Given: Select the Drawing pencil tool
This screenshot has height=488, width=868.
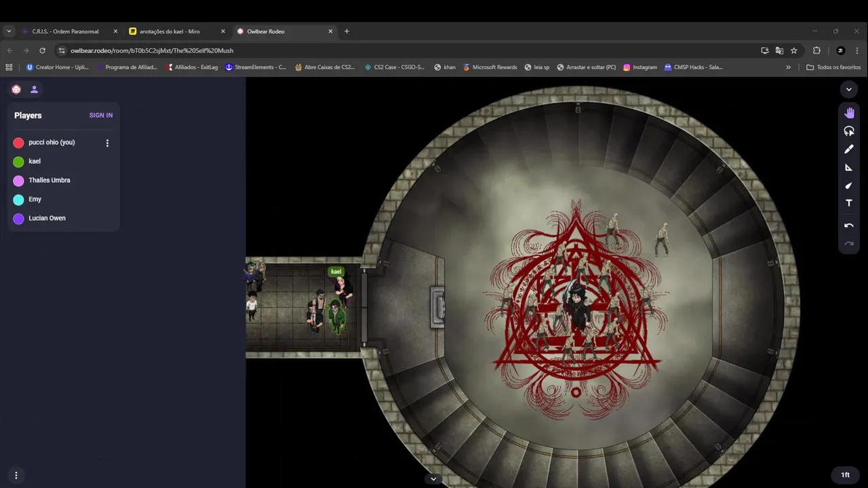Looking at the screenshot, I should [849, 149].
